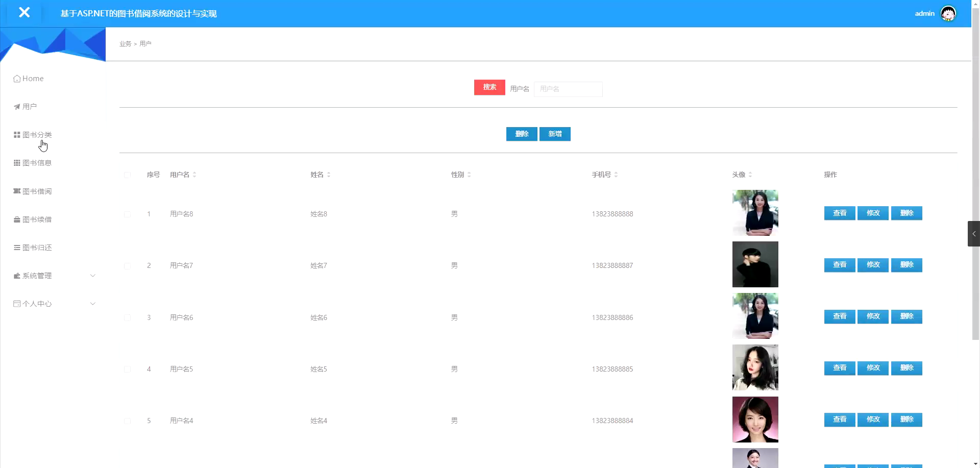980x468 pixels.
Task: Sort the table by 手机号 column
Action: coord(617,174)
